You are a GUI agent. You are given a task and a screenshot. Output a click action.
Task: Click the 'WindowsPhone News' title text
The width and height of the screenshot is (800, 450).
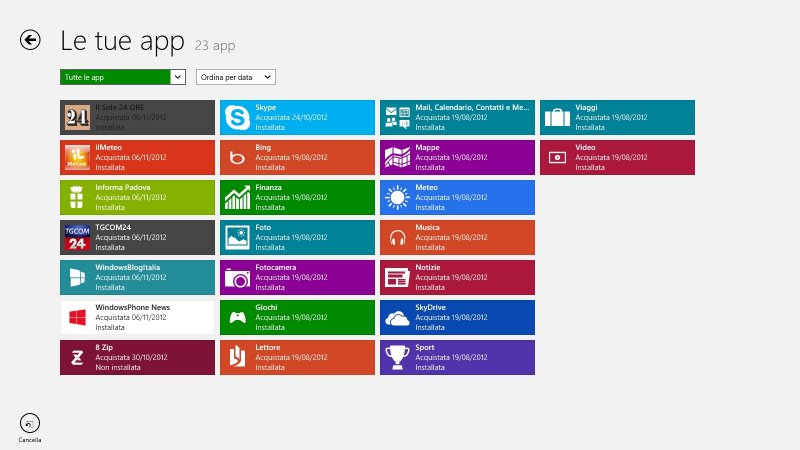point(133,307)
